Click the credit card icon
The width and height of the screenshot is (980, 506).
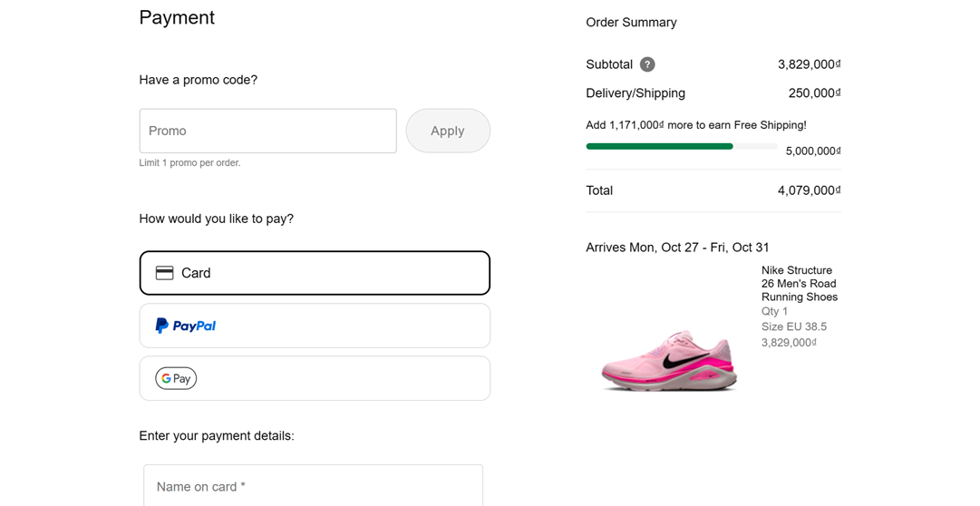click(x=164, y=273)
